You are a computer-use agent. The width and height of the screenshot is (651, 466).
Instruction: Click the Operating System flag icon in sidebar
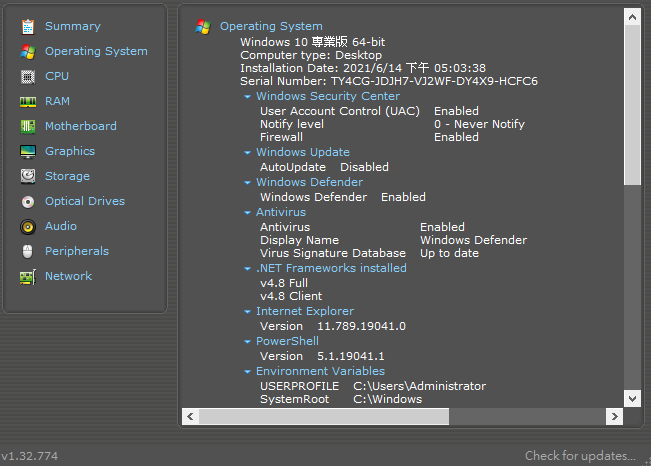28,52
